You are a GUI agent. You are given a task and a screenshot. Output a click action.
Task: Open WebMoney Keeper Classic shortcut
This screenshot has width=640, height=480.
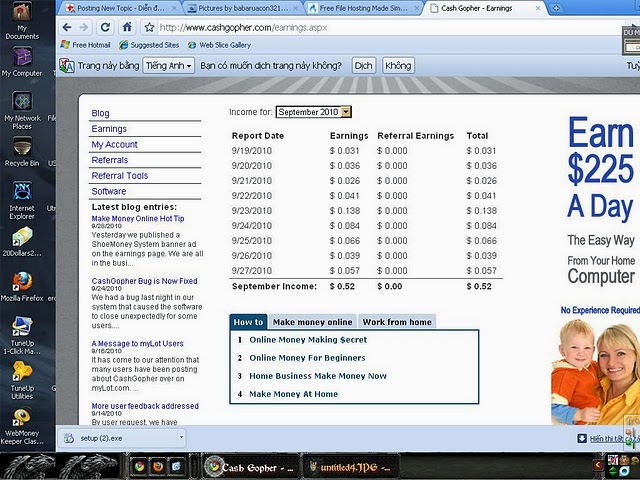point(22,425)
